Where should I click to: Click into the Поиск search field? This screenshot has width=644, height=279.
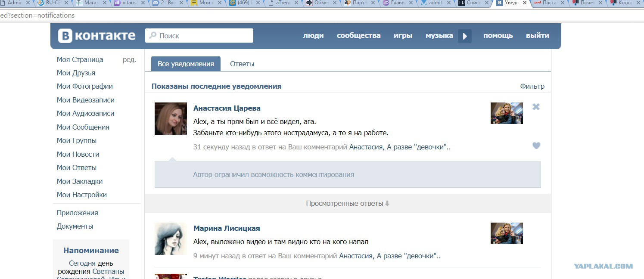point(202,36)
